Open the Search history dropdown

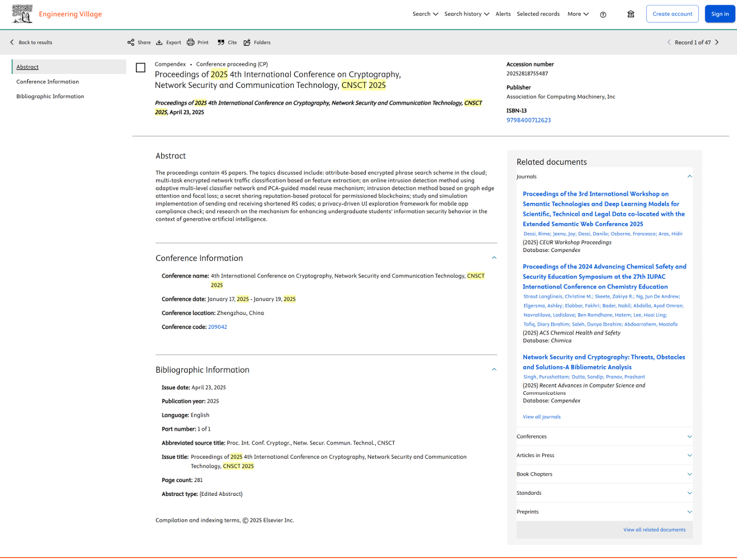point(466,14)
